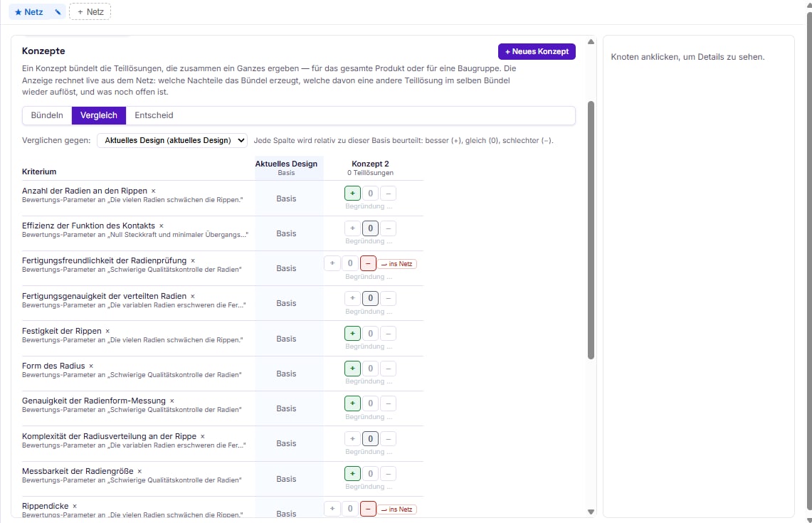Set Fertigungsgenauigkeit der verteilten Radien to 0

370,298
